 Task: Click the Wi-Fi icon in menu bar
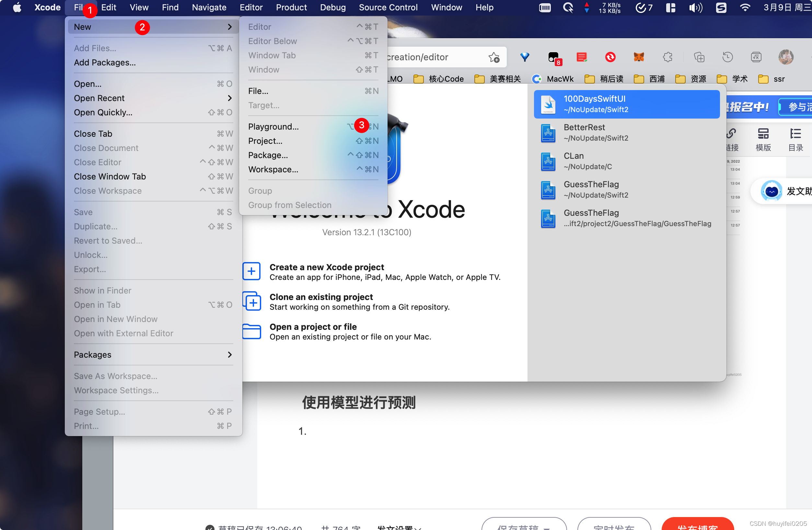point(745,7)
